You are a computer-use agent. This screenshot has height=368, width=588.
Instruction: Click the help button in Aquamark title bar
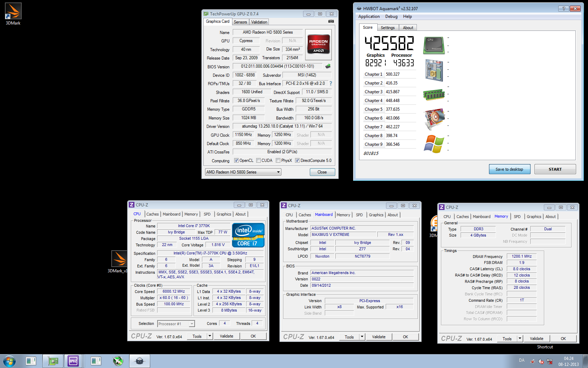tap(563, 8)
